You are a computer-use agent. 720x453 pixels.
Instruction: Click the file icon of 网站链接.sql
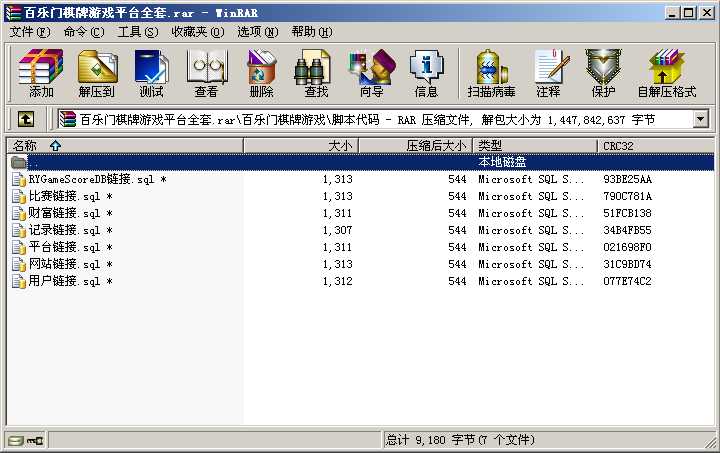pyautogui.click(x=19, y=264)
